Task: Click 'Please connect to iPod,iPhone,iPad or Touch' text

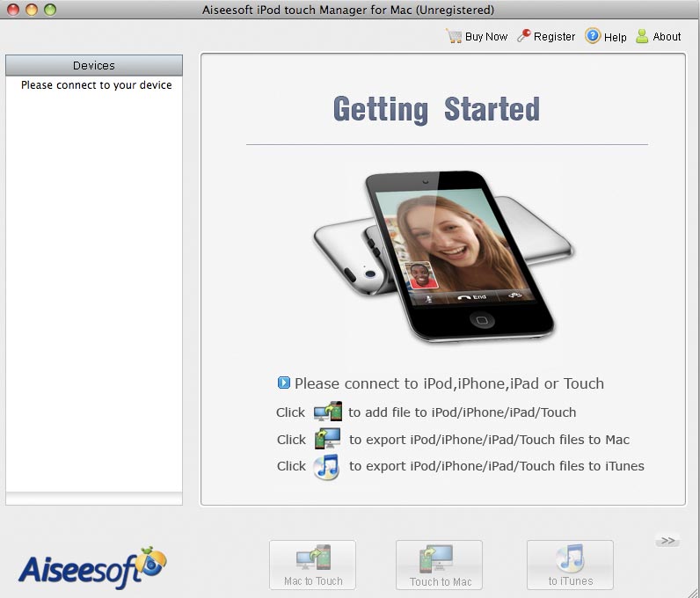Action: pos(449,383)
